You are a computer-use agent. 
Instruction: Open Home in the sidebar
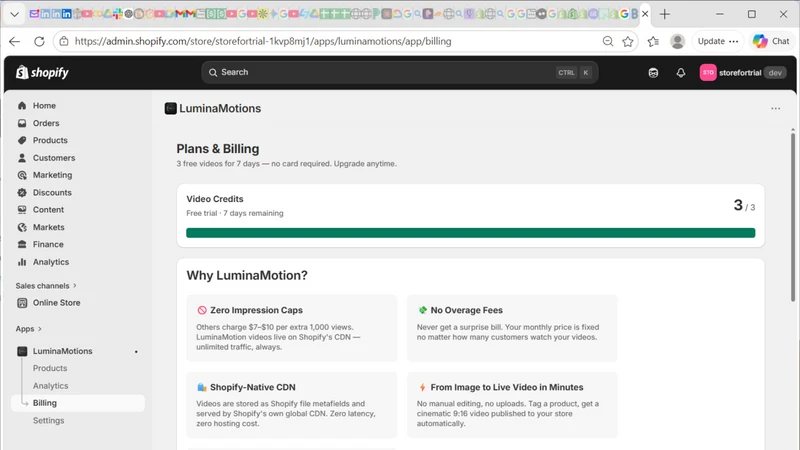[44, 106]
